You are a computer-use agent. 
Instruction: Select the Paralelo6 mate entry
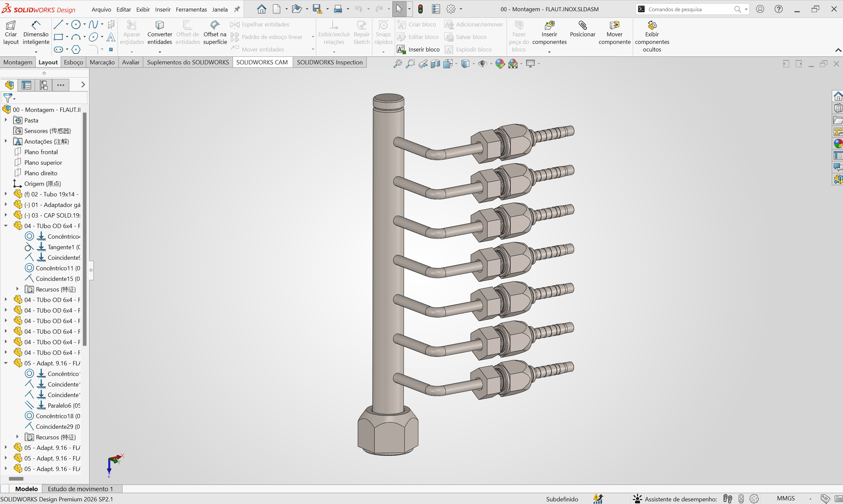tap(64, 405)
